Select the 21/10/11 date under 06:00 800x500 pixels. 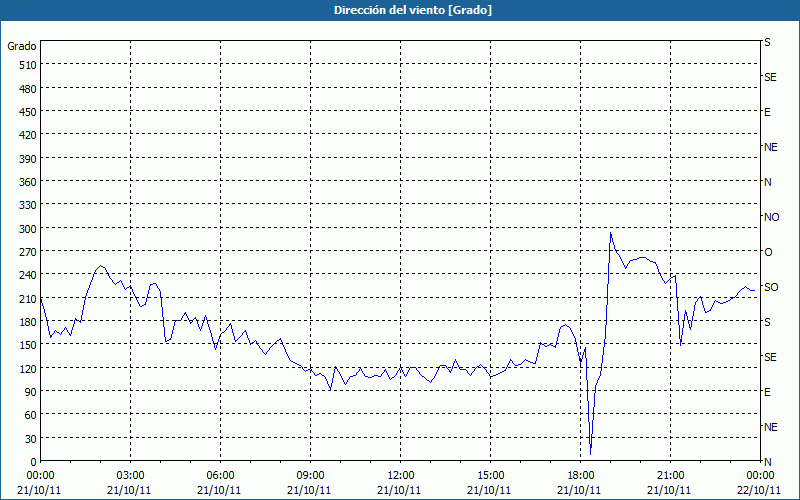219,490
